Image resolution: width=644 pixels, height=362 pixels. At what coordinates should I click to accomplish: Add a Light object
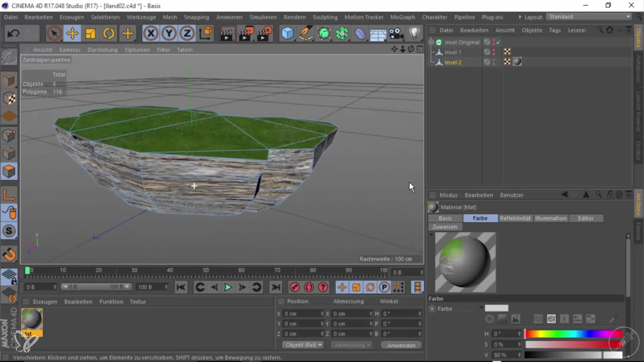click(x=415, y=34)
